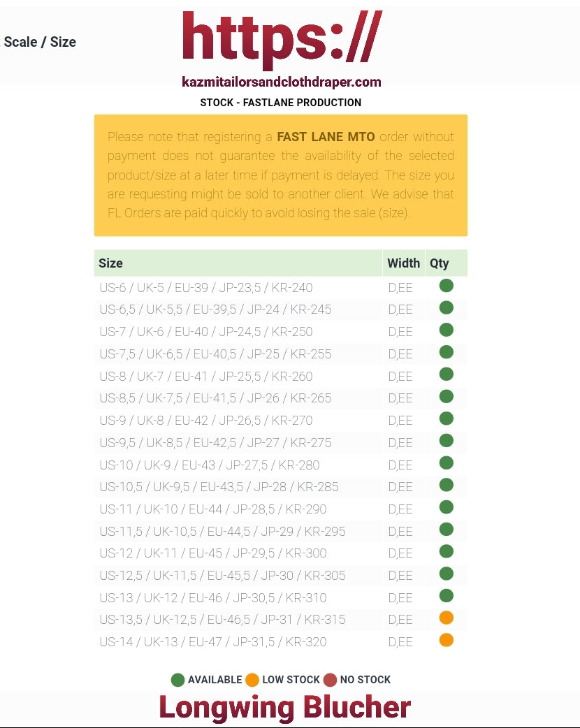Click orange dot for US-14 size
The height and width of the screenshot is (728, 580).
[446, 641]
